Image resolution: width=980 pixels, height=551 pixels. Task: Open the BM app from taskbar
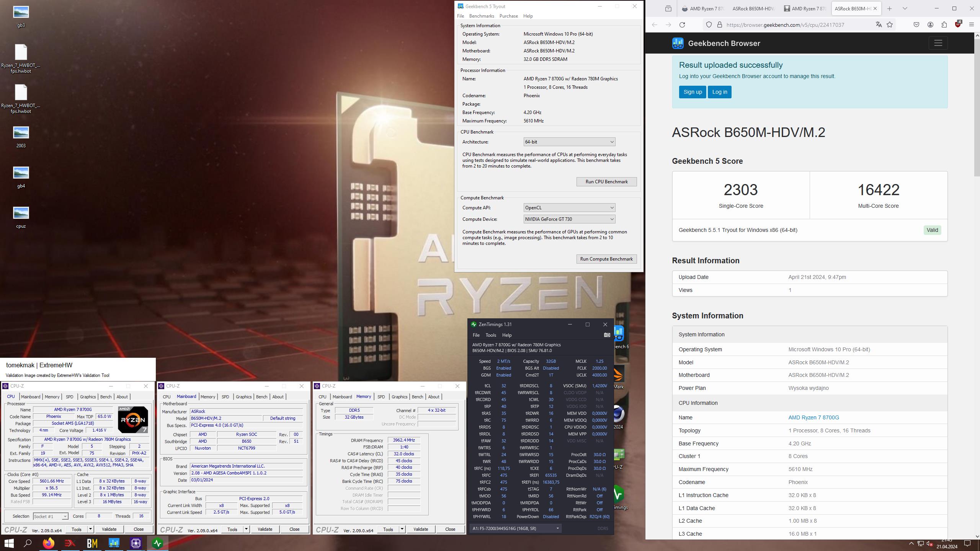coord(92,543)
